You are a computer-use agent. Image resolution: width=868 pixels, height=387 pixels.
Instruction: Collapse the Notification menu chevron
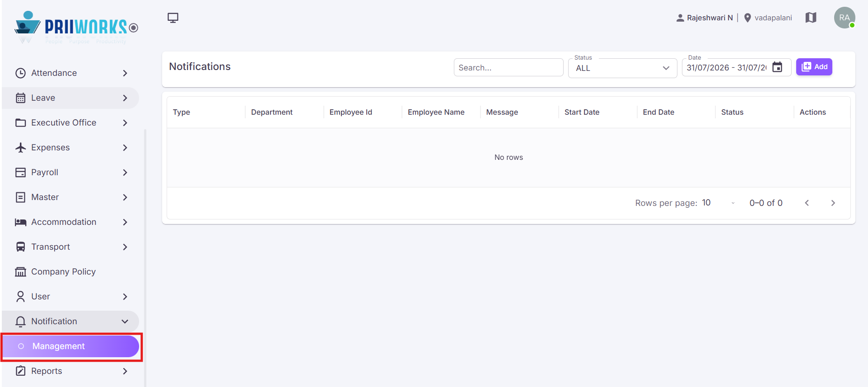[x=125, y=322]
